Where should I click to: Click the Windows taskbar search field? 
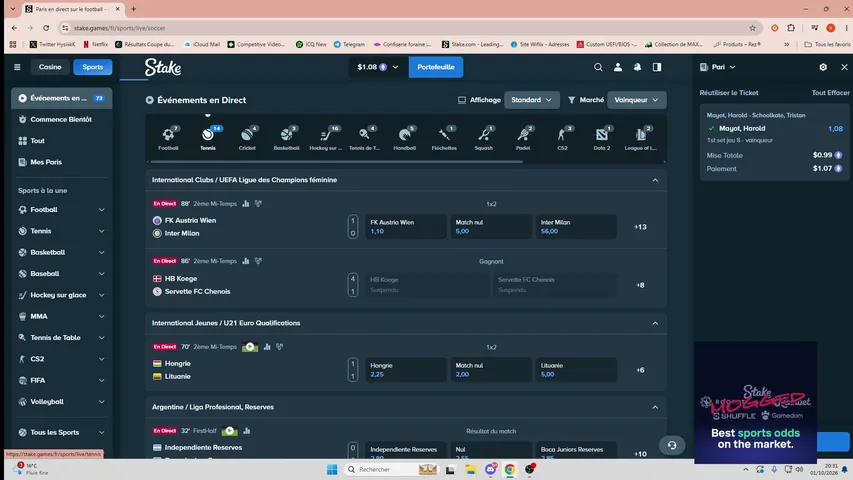coord(392,469)
